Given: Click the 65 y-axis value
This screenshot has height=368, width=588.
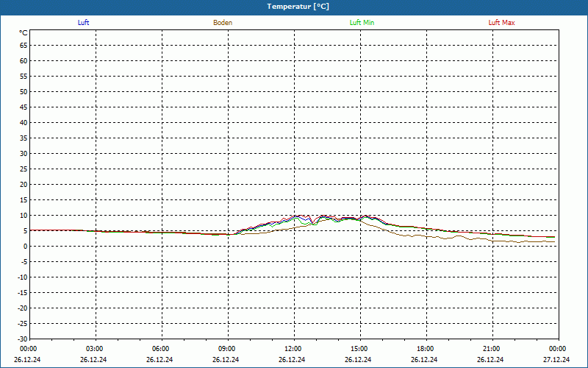Looking at the screenshot, I should tap(24, 46).
